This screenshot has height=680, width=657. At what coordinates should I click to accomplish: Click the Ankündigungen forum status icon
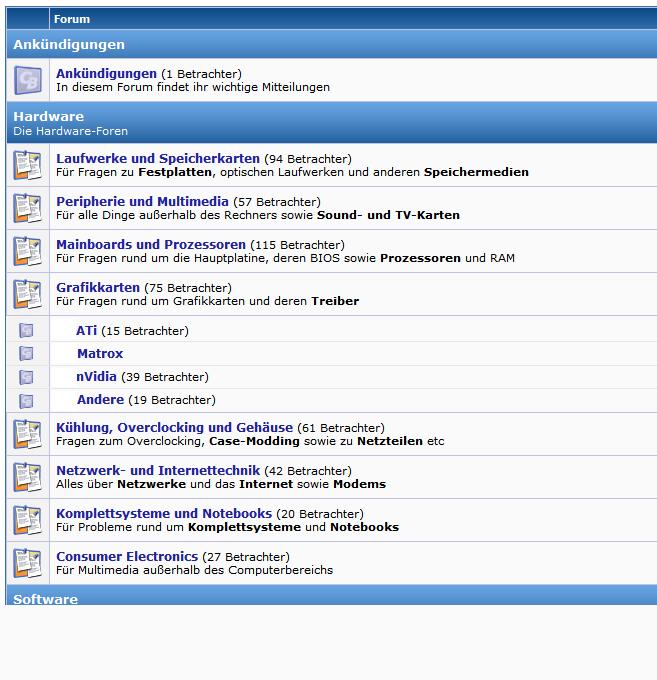tap(28, 80)
